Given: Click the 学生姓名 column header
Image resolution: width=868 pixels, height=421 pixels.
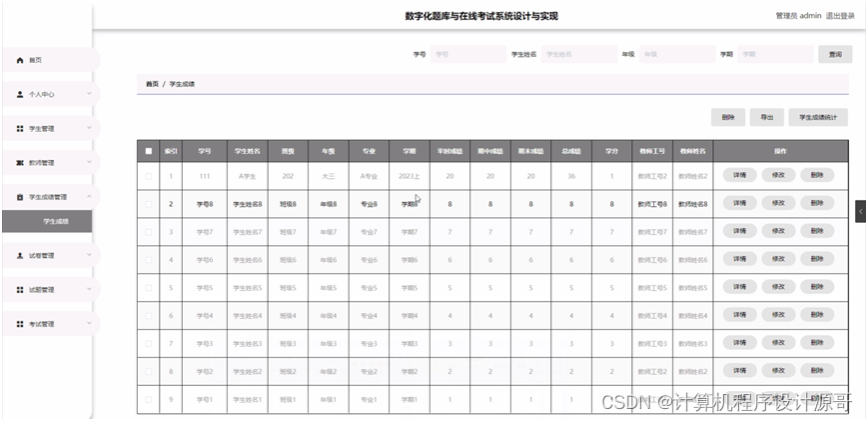Looking at the screenshot, I should pos(248,151).
